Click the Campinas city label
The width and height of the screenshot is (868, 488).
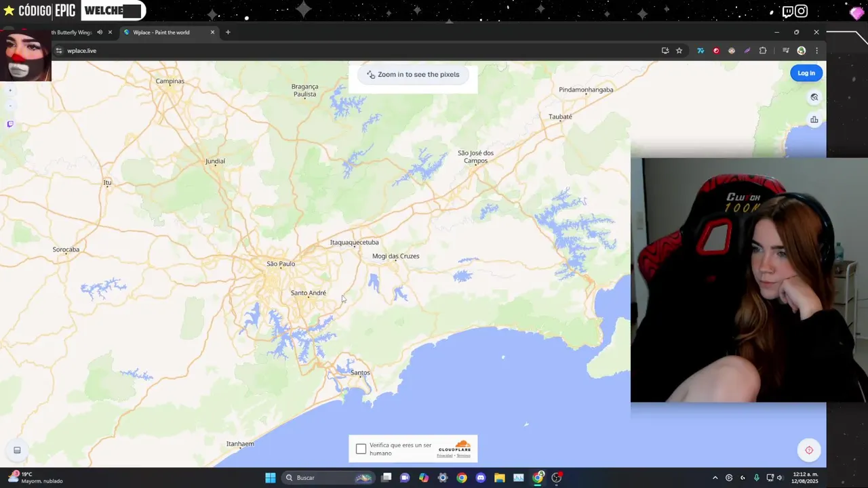[x=170, y=81]
